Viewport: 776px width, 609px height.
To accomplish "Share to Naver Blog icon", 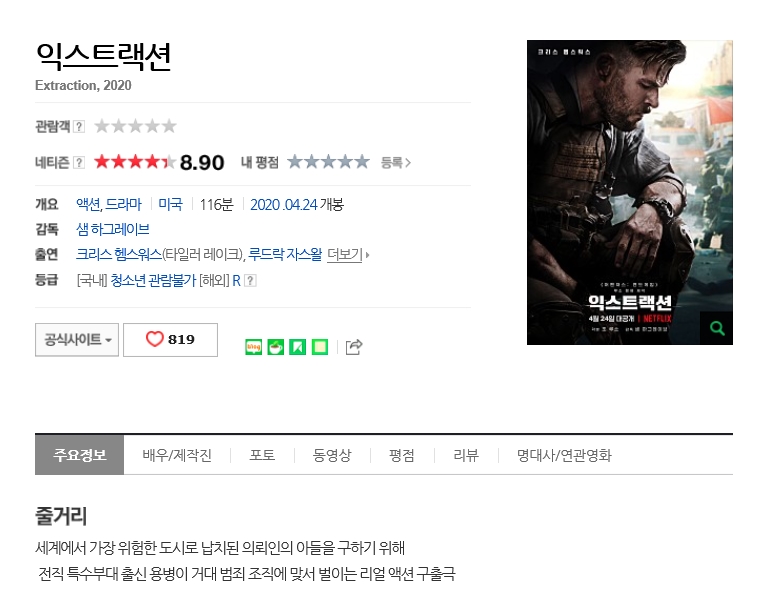I will pos(253,347).
